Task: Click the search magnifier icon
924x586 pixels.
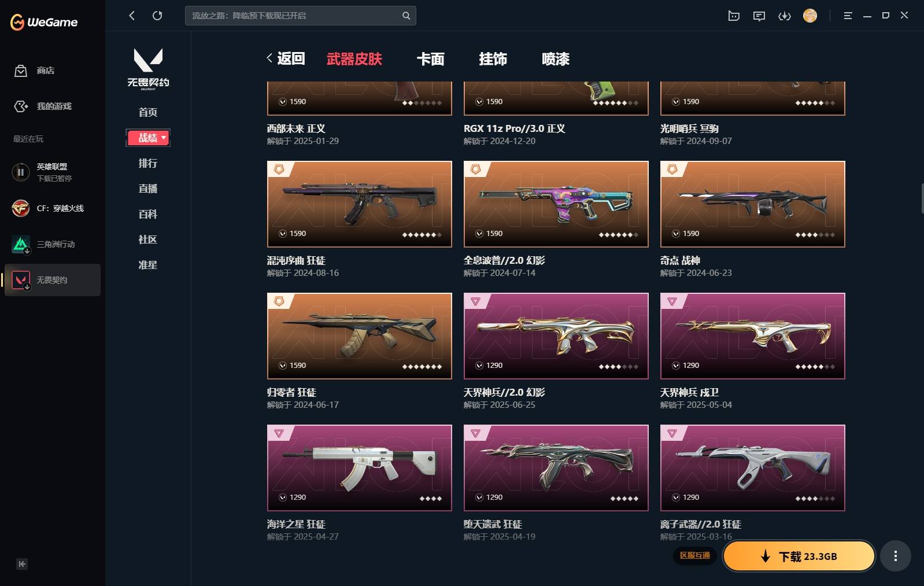Action: pos(406,16)
